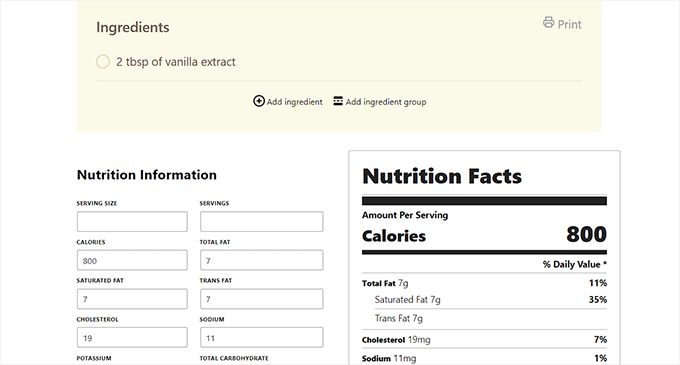This screenshot has height=365, width=680.
Task: Select the Trans Fat input field
Action: click(262, 299)
